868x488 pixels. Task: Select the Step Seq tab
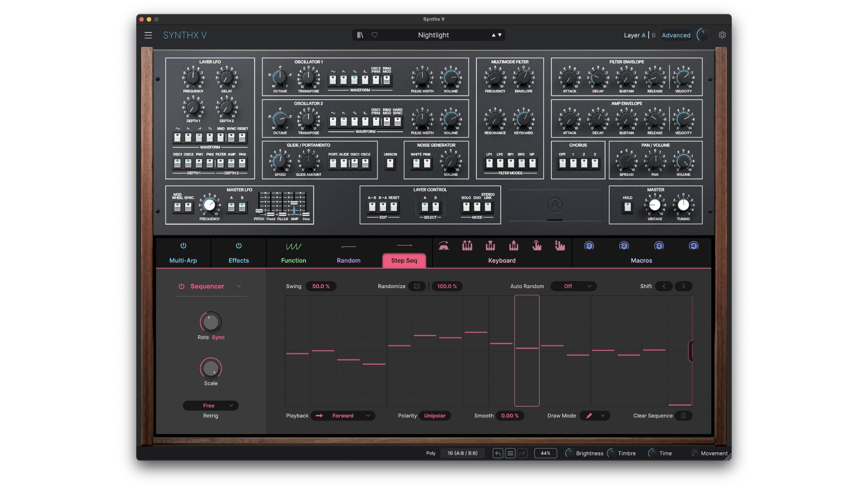404,261
